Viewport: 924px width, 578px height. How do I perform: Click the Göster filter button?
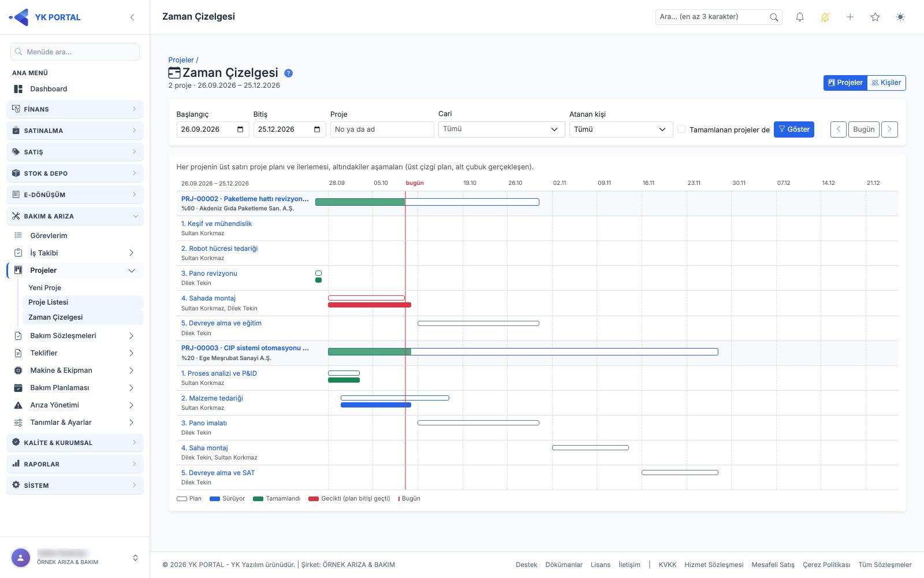(x=794, y=129)
